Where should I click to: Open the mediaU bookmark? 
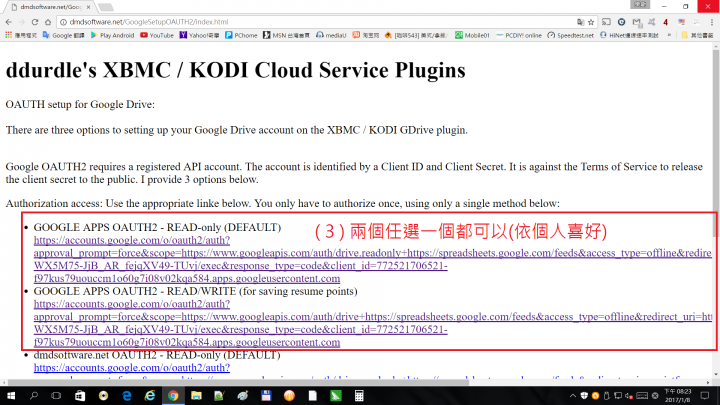click(331, 35)
